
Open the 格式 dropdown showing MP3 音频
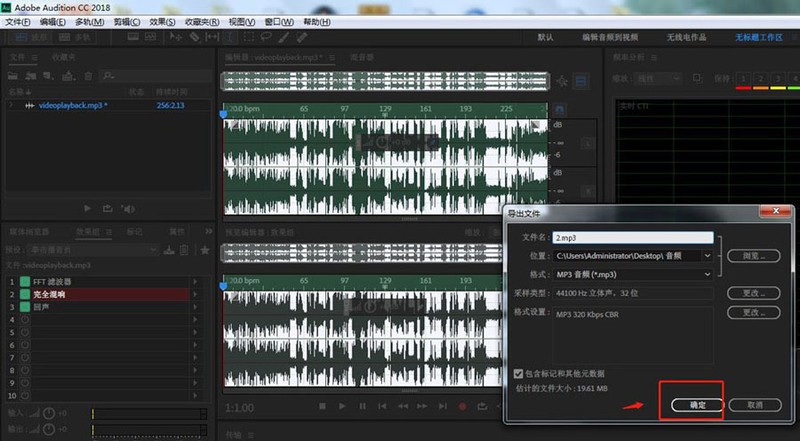coord(634,274)
